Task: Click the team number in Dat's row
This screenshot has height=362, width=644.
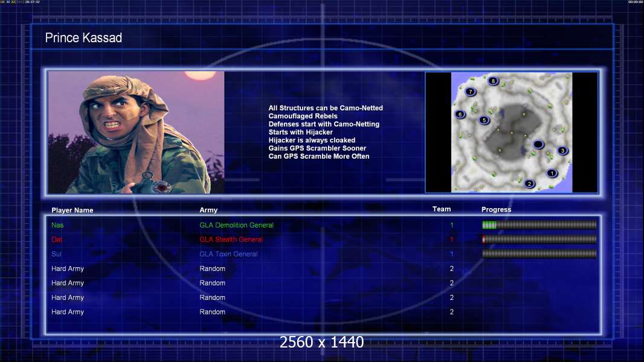Action: coord(452,240)
